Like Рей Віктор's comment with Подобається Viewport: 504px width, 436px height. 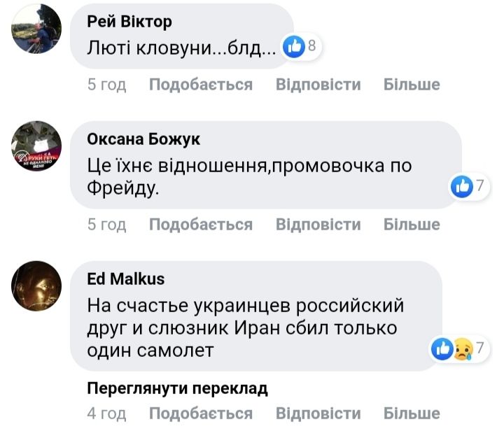coord(201,85)
